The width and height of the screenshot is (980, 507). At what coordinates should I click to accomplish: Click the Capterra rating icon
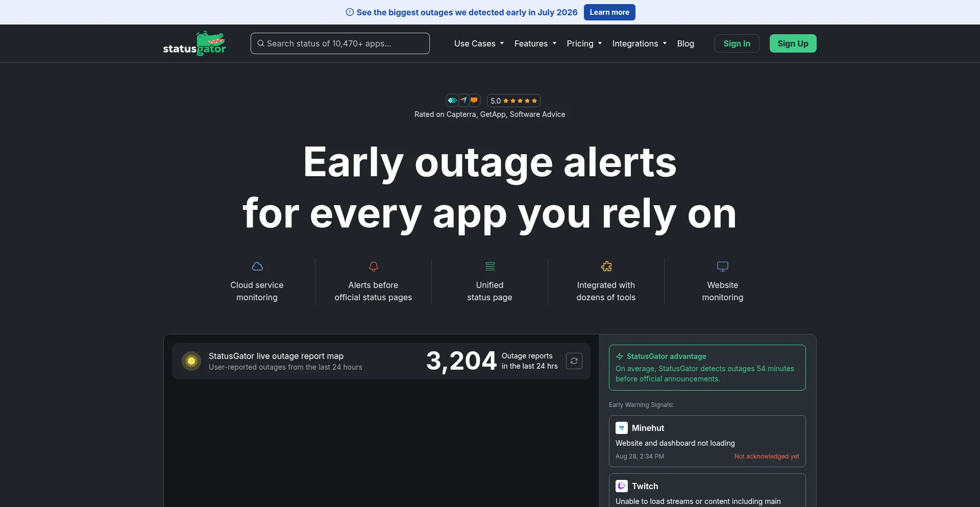point(452,101)
